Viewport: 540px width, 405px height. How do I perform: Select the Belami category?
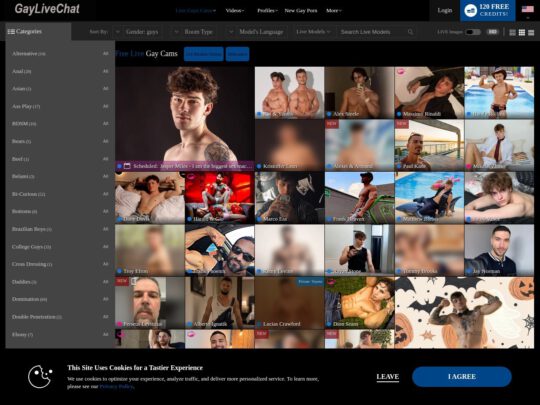pyautogui.click(x=23, y=176)
